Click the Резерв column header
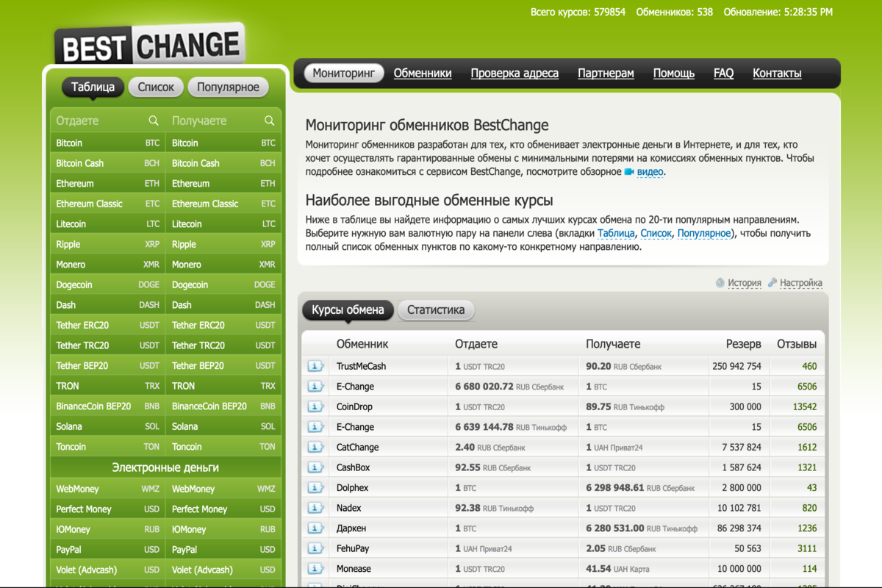 coord(743,344)
